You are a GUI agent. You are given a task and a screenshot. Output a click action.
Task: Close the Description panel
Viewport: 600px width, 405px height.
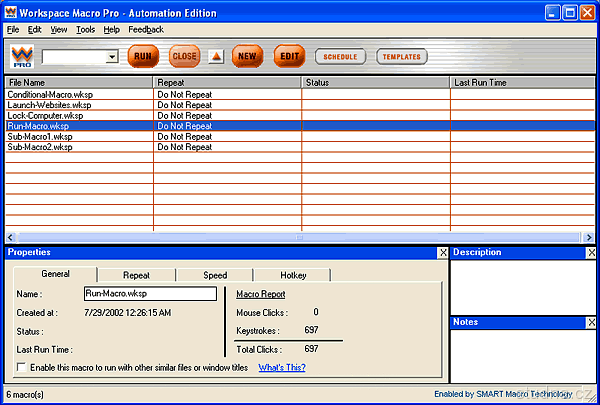[591, 253]
